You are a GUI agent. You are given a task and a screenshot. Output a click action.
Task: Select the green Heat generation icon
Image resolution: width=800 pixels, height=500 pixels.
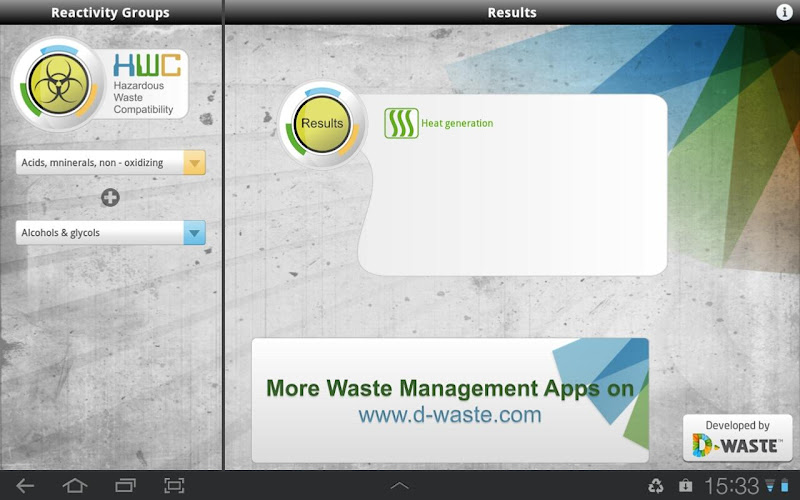point(401,123)
